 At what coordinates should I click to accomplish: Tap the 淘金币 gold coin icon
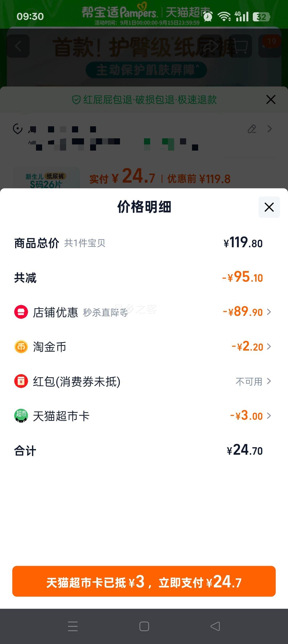click(x=21, y=347)
